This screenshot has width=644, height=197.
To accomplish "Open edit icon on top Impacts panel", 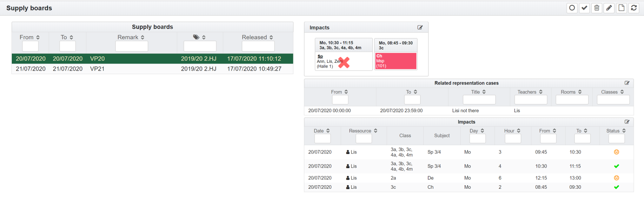I will (420, 27).
